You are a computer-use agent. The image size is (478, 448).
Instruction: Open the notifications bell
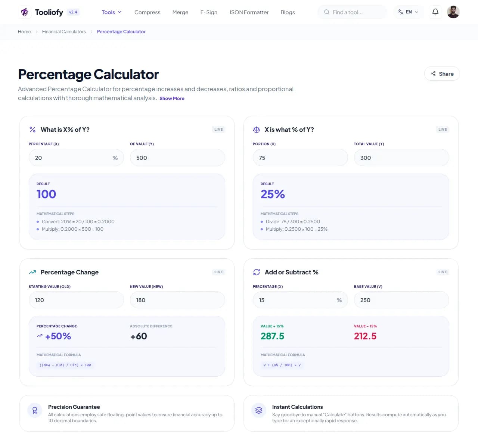[435, 12]
